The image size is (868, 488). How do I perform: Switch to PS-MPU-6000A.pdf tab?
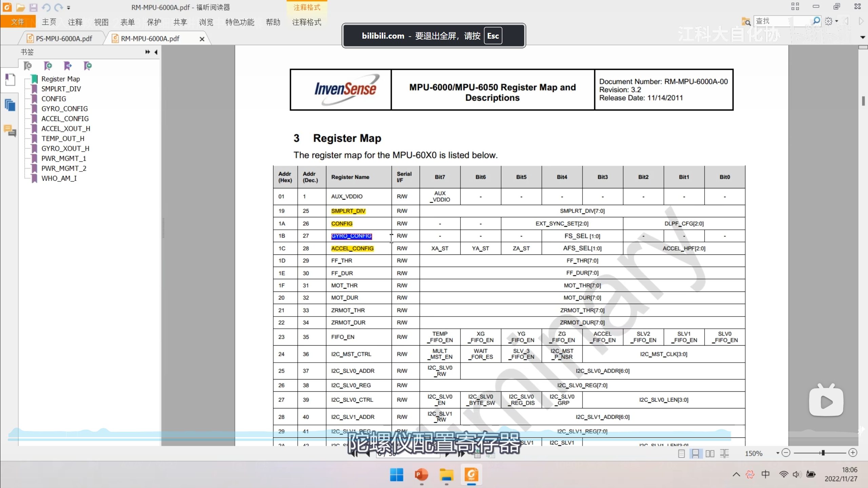pyautogui.click(x=64, y=39)
